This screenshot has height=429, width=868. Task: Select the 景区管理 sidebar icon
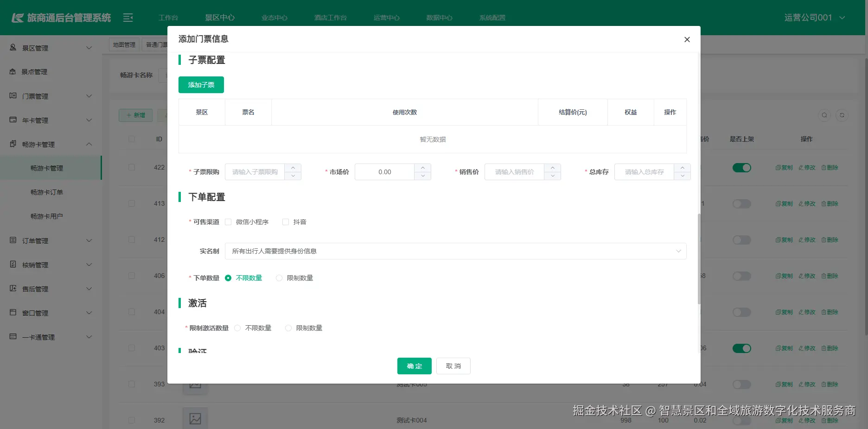13,47
